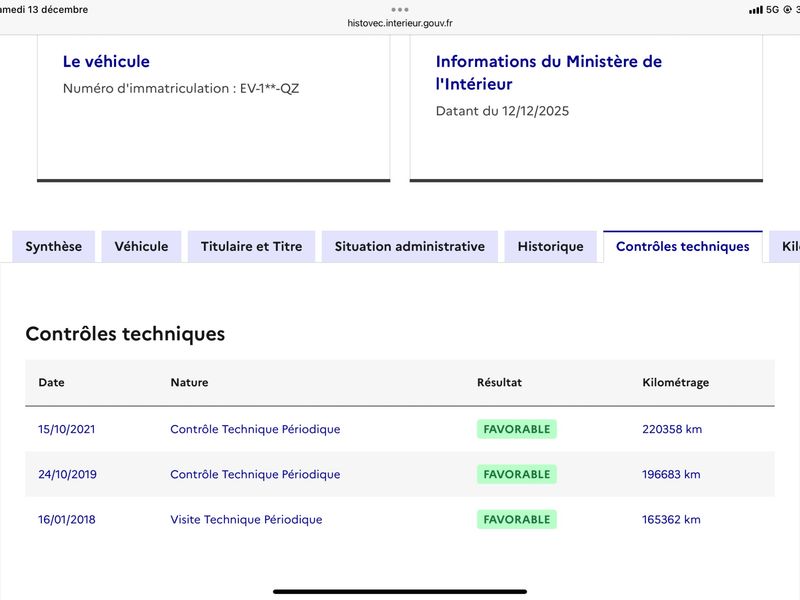Image resolution: width=800 pixels, height=600 pixels.
Task: Click FAVORABLE badge for 16/01/2018
Action: [x=517, y=519]
